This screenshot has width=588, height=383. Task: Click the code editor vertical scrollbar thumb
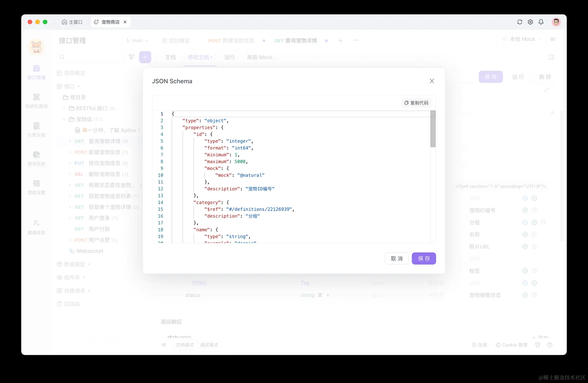click(x=433, y=129)
